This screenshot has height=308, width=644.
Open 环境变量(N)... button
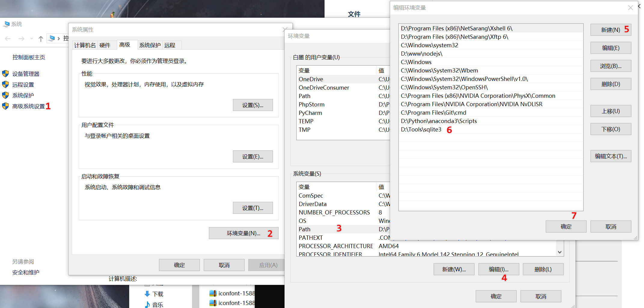(x=243, y=233)
